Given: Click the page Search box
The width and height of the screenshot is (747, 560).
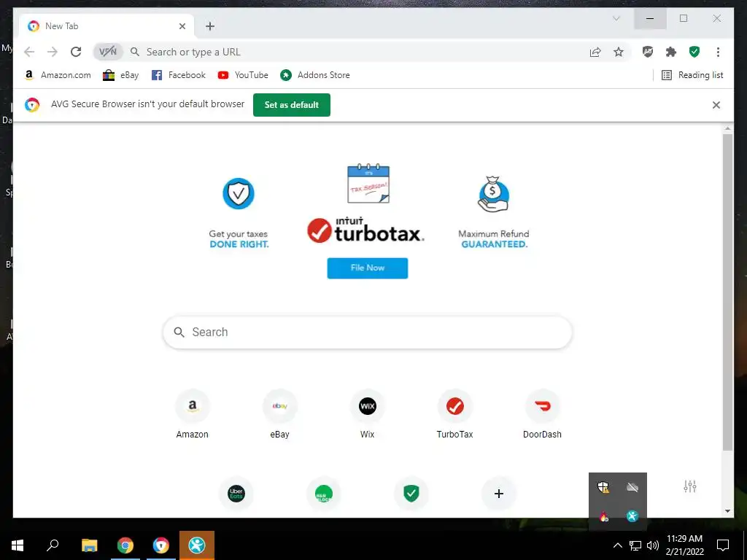Looking at the screenshot, I should point(368,332).
